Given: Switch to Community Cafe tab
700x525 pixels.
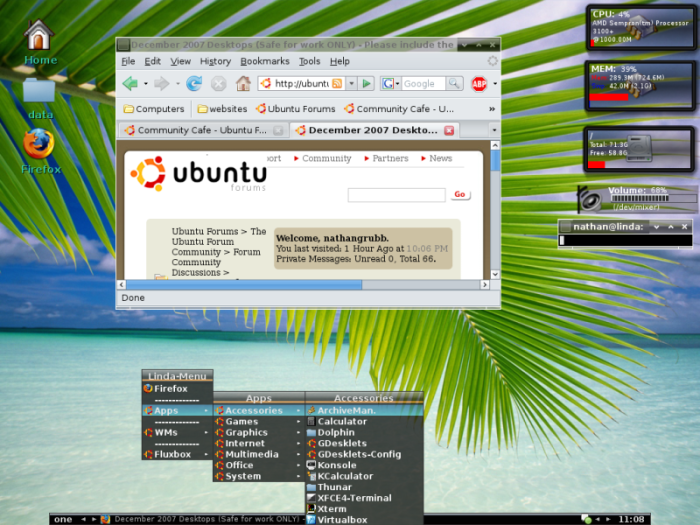Looking at the screenshot, I should pyautogui.click(x=204, y=130).
